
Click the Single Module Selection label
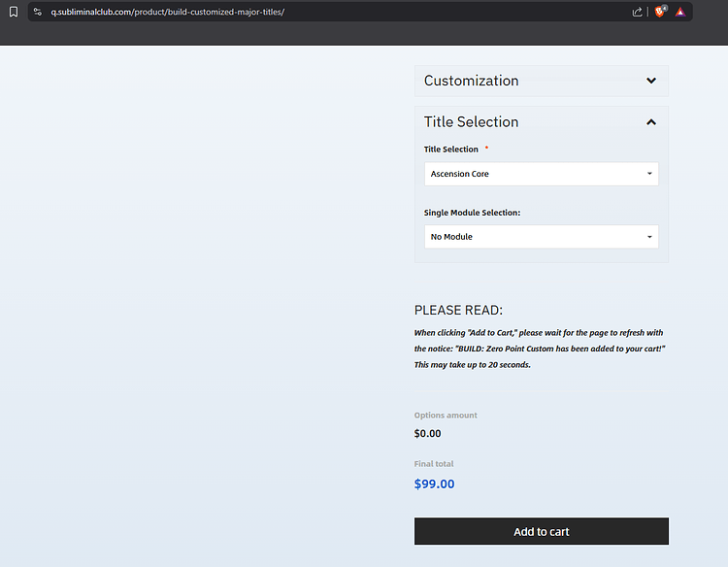point(473,213)
